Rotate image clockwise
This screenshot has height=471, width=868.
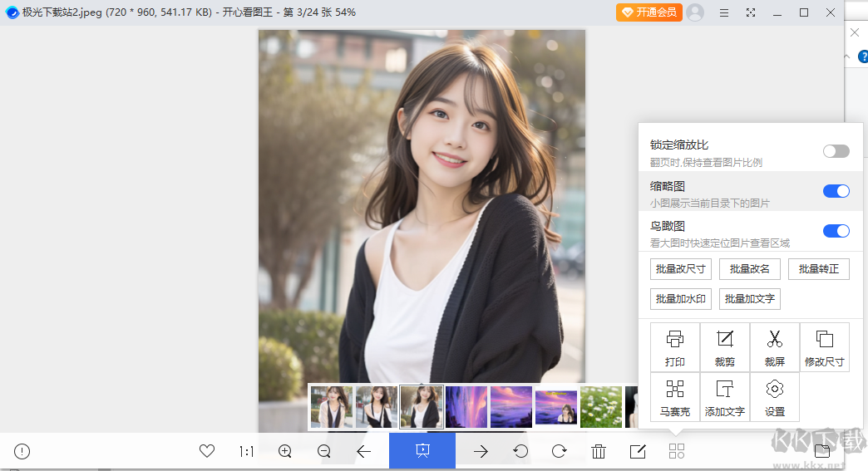(560, 451)
